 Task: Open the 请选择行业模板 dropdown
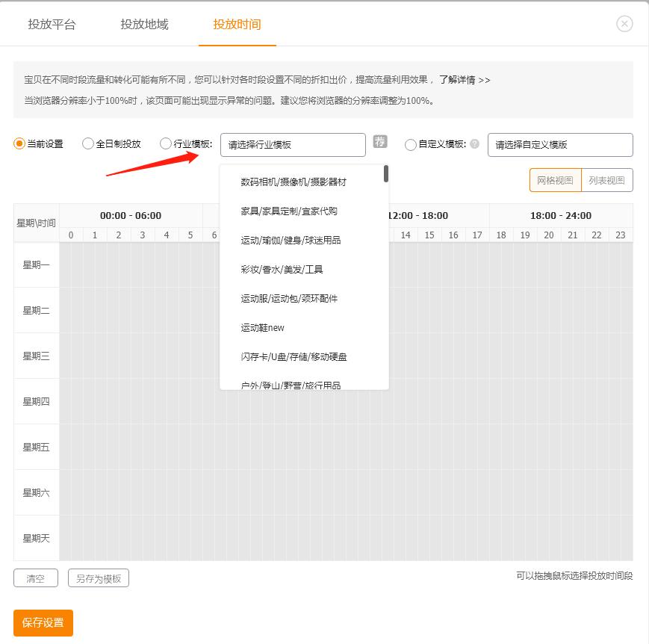[x=292, y=144]
